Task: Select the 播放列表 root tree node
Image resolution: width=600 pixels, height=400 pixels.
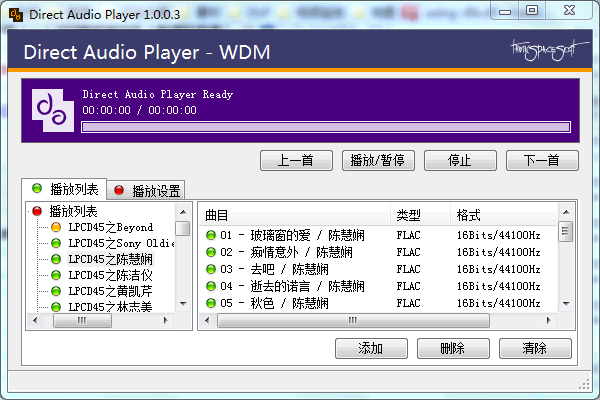Action: click(x=73, y=211)
